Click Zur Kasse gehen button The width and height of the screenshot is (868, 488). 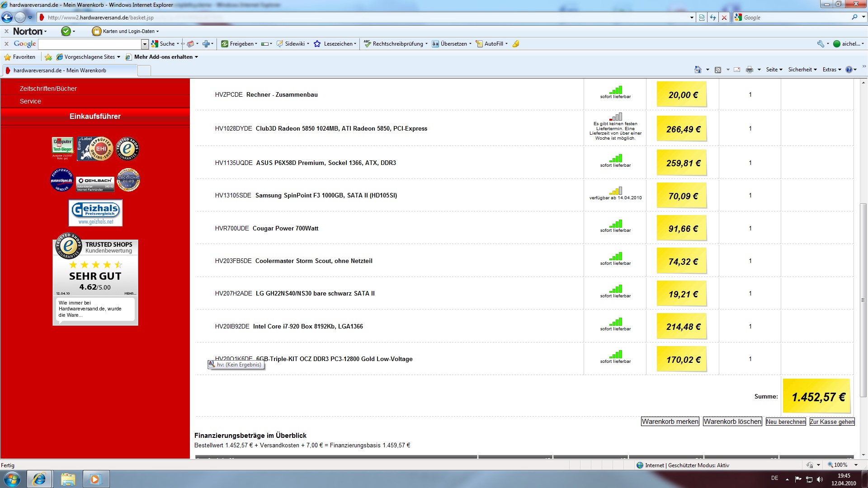tap(832, 422)
